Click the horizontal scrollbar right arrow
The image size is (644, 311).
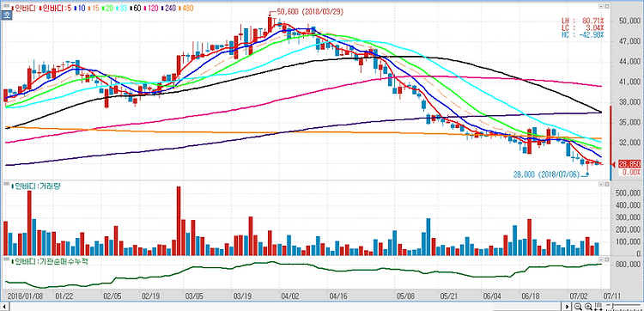pos(568,307)
